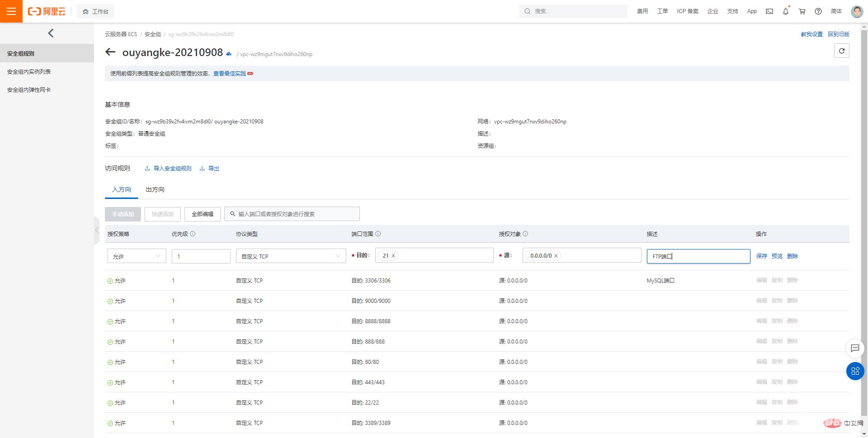Open the Cloud Shell terminal icon
Image resolution: width=868 pixels, height=438 pixels.
pos(769,11)
